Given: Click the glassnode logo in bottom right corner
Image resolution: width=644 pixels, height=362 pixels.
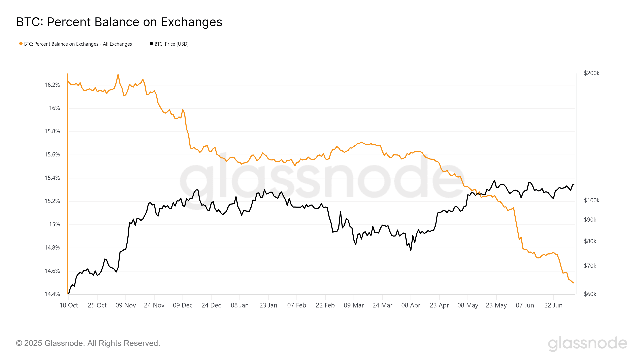Looking at the screenshot, I should coord(587,343).
